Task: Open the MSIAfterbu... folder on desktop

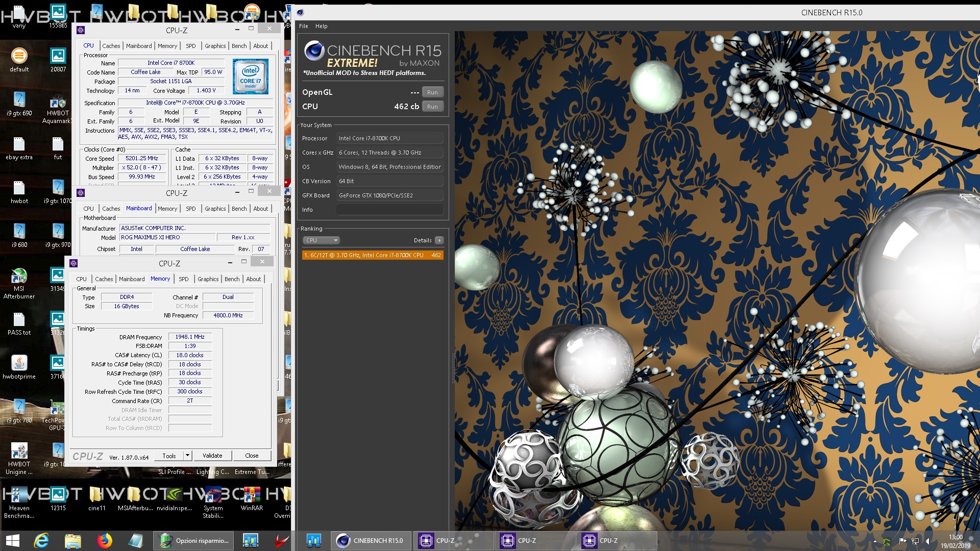Action: click(x=135, y=499)
